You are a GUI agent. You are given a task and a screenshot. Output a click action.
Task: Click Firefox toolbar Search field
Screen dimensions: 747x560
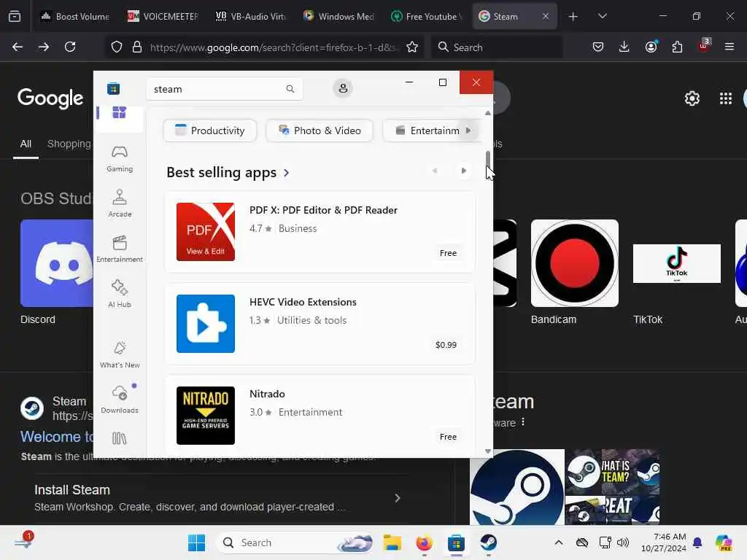497,47
